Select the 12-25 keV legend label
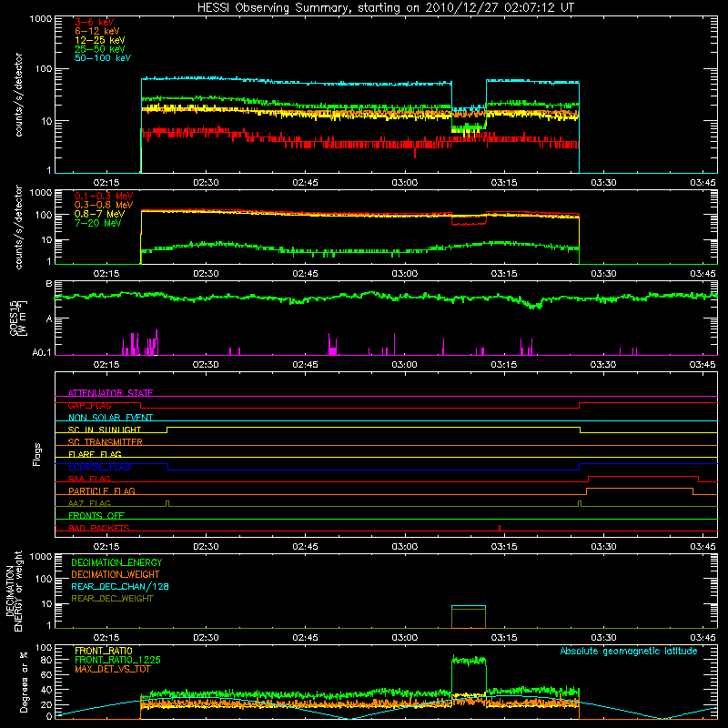 point(99,40)
